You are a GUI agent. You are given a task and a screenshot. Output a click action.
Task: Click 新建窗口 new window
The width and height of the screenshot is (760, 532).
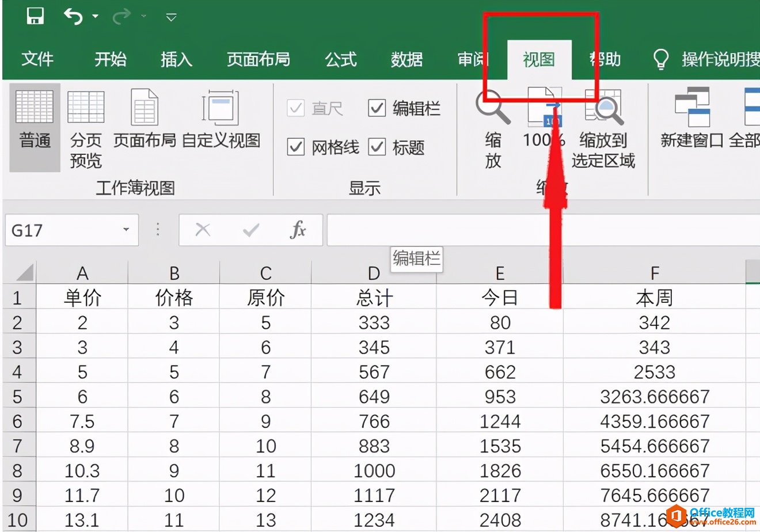point(692,119)
